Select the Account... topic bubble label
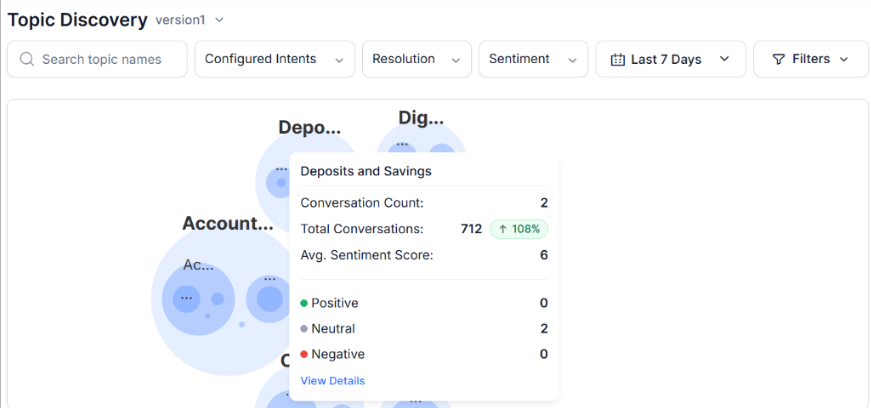Image resolution: width=871 pixels, height=408 pixels. 227,224
